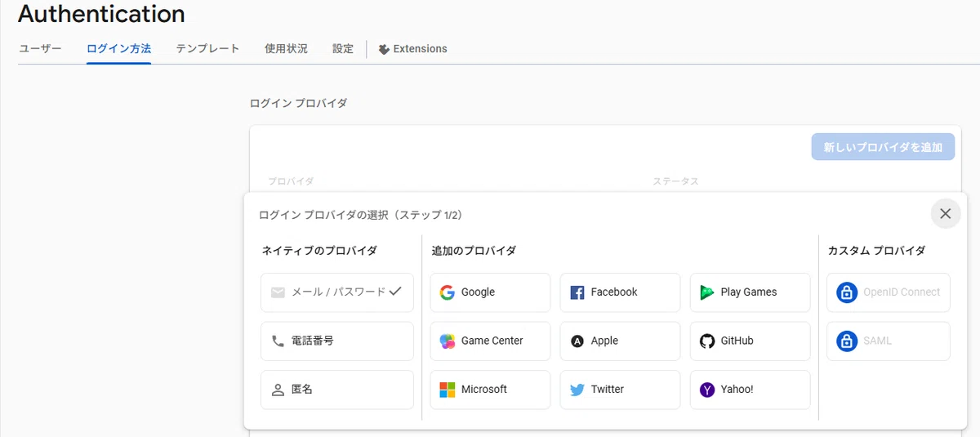
Task: Click the プロバイダ column header
Action: [x=291, y=181]
